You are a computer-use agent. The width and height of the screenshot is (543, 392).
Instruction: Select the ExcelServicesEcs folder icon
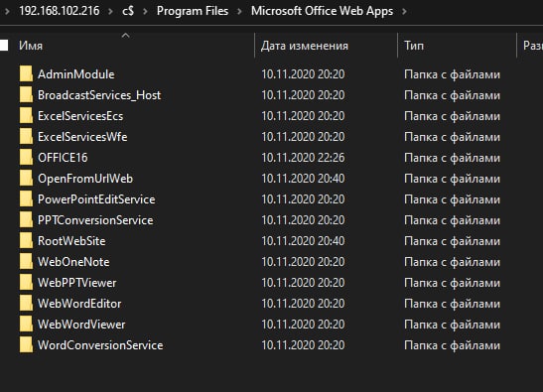[26, 116]
